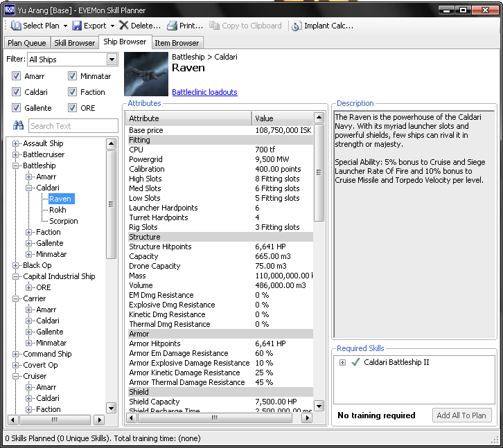Viewport: 503px width, 448px height.
Task: Click the EVEMon app icon in title bar
Action: [x=10, y=10]
